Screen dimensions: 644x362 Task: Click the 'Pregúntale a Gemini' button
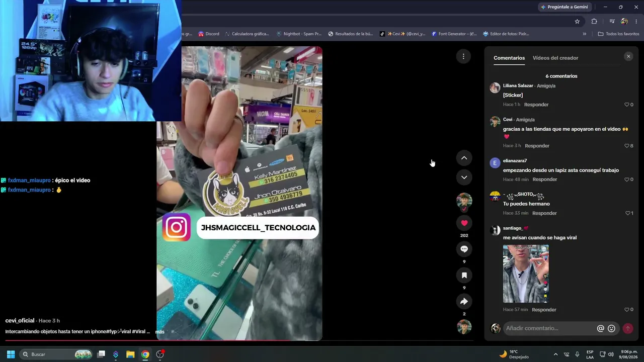point(564,7)
